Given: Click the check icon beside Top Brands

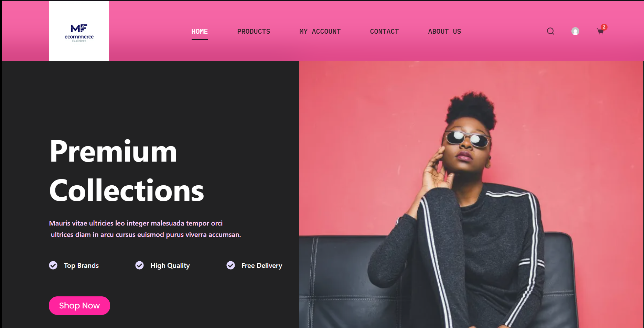Looking at the screenshot, I should (53, 265).
